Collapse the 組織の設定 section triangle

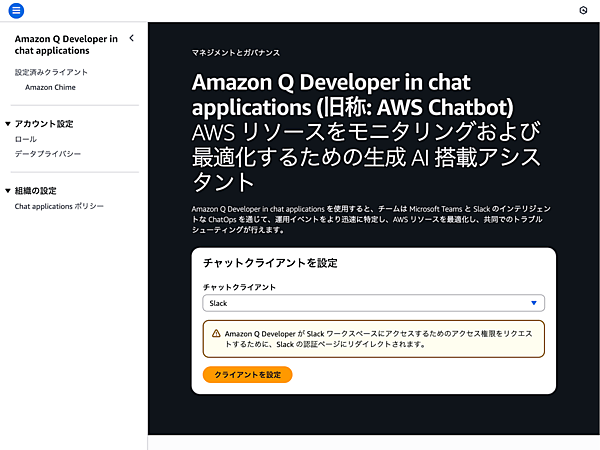[8, 191]
